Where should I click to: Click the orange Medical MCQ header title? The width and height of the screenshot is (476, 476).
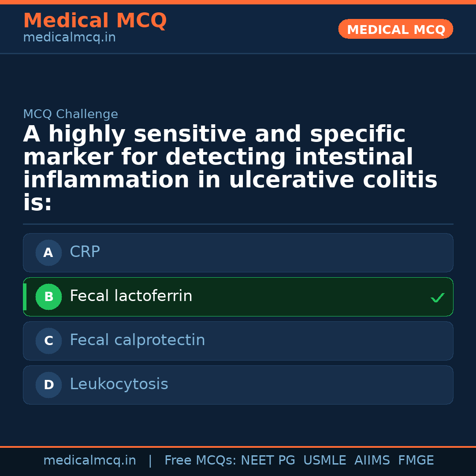tap(95, 21)
